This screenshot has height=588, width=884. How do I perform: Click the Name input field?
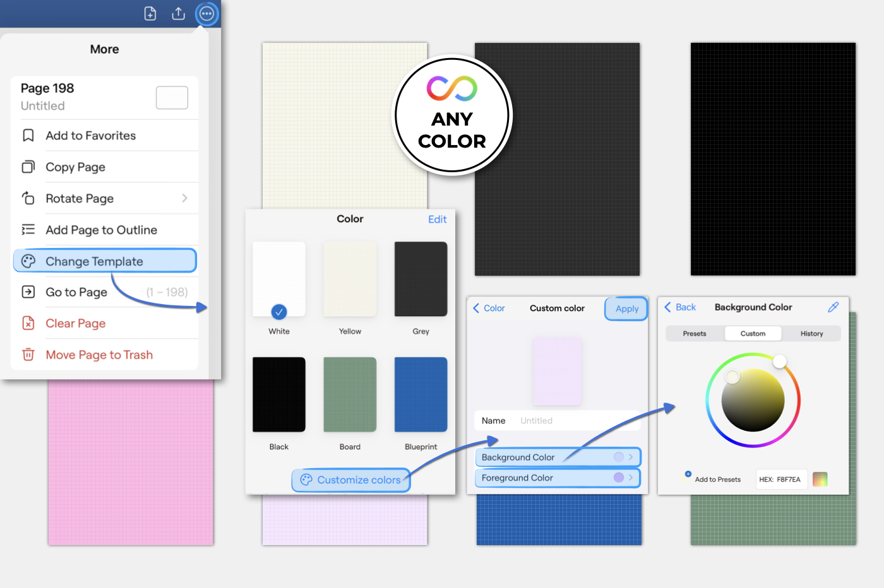575,421
